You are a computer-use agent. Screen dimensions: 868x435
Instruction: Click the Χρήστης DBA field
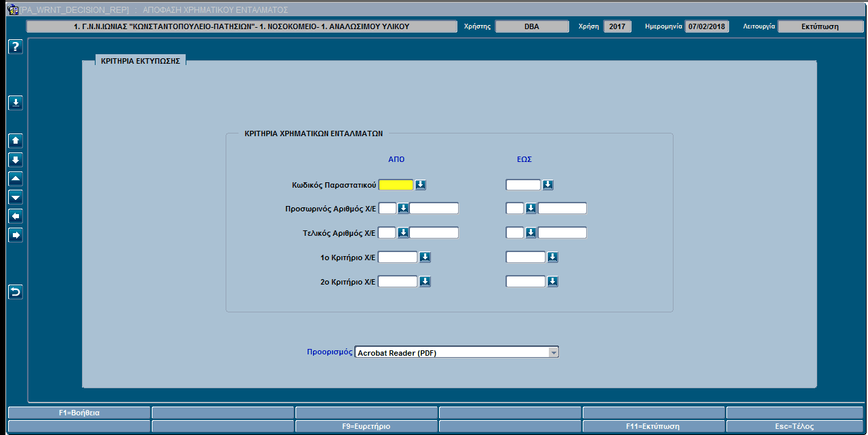(x=532, y=26)
